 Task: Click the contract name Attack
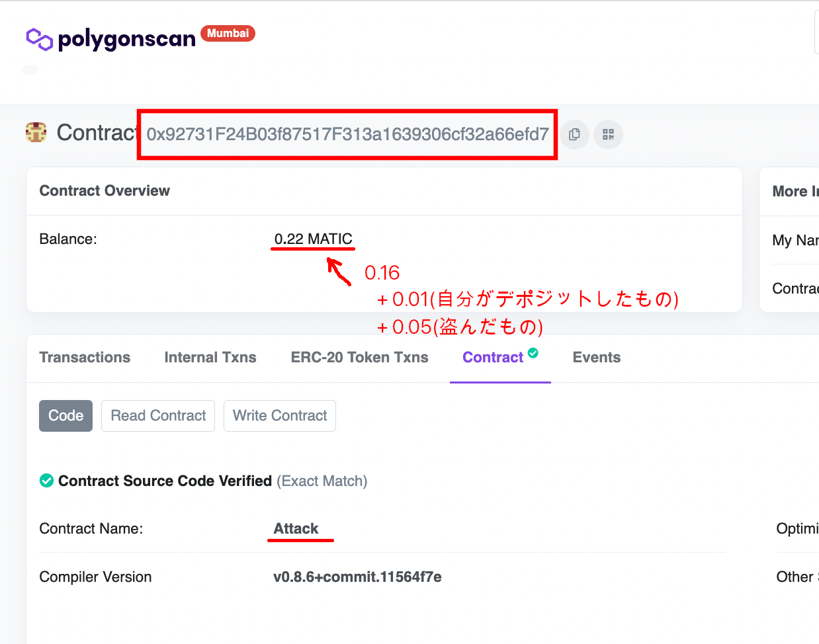(x=296, y=528)
